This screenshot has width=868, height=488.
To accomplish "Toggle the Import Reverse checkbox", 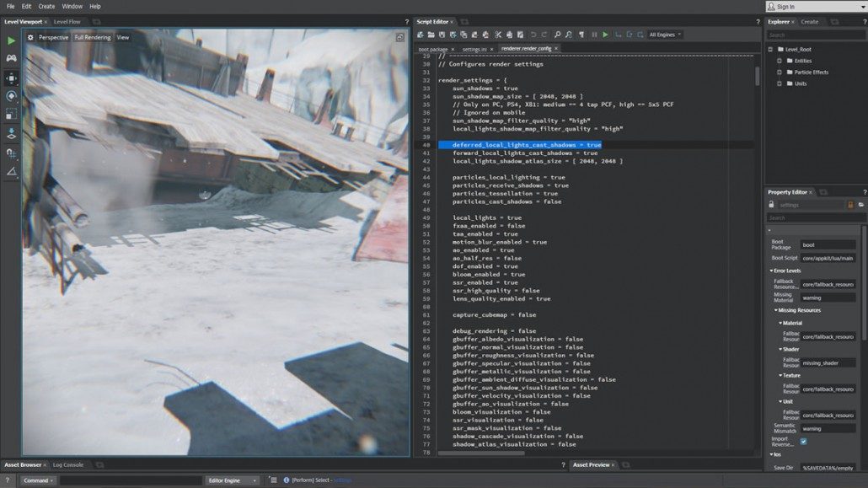I will pyautogui.click(x=803, y=441).
